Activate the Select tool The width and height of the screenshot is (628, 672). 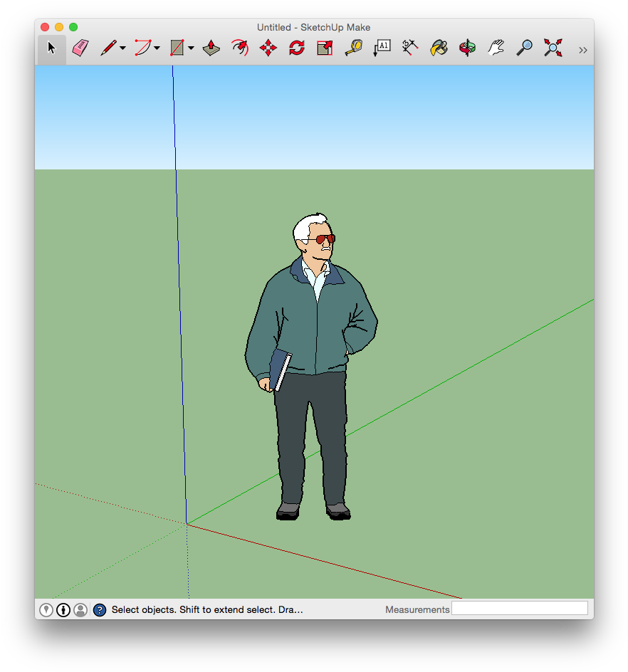(x=51, y=47)
